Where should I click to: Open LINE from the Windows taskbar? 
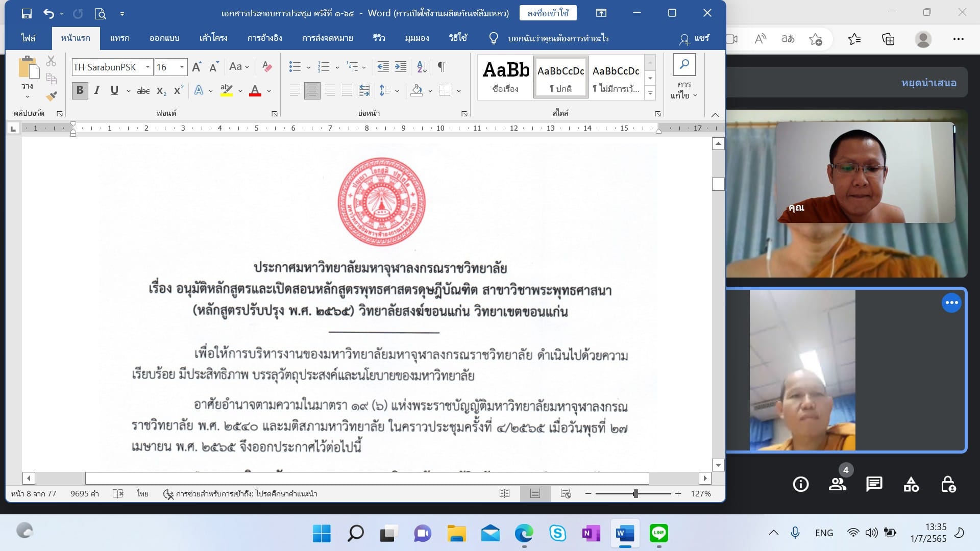pyautogui.click(x=658, y=533)
